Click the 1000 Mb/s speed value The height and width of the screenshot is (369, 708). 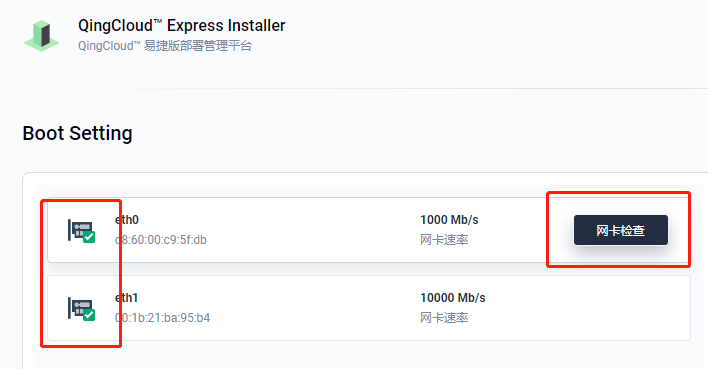click(x=449, y=220)
